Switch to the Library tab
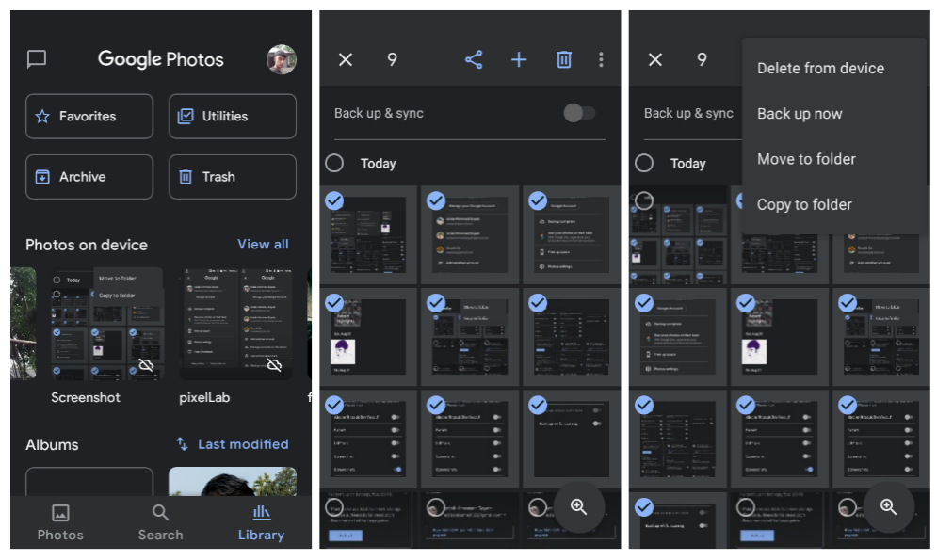937x560 pixels. [x=261, y=522]
